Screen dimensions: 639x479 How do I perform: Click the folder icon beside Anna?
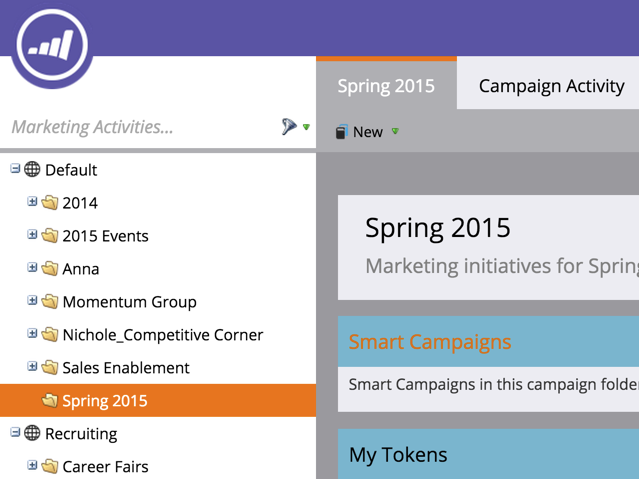pyautogui.click(x=50, y=269)
